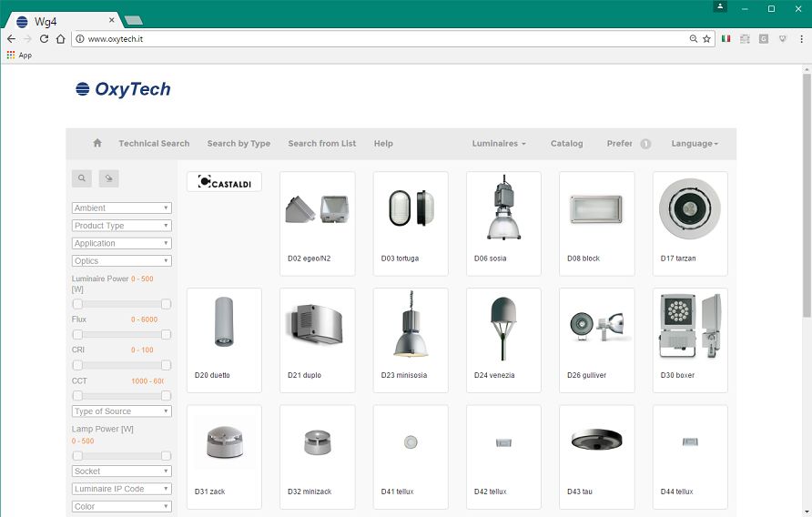Screen dimensions: 812x517
Task: Select Search by Type in navigation
Action: click(x=239, y=144)
